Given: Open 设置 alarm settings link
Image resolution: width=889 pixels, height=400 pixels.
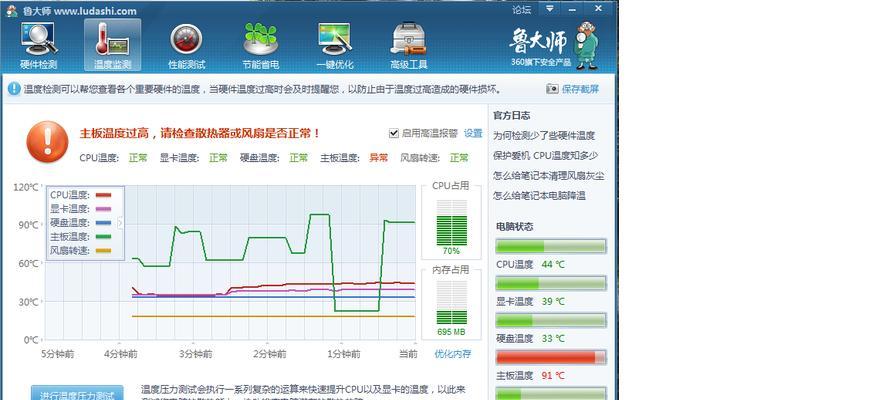Looking at the screenshot, I should [473, 133].
